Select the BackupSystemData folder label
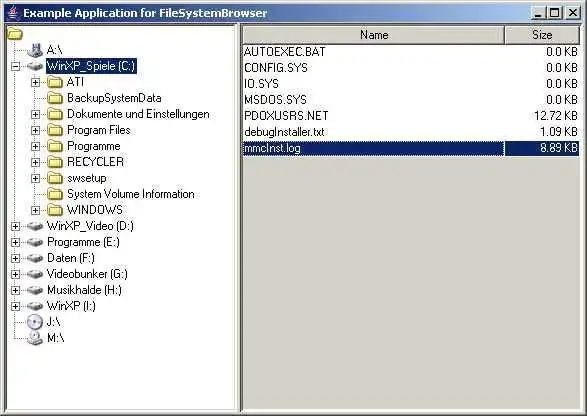The image size is (587, 416). pos(114,98)
